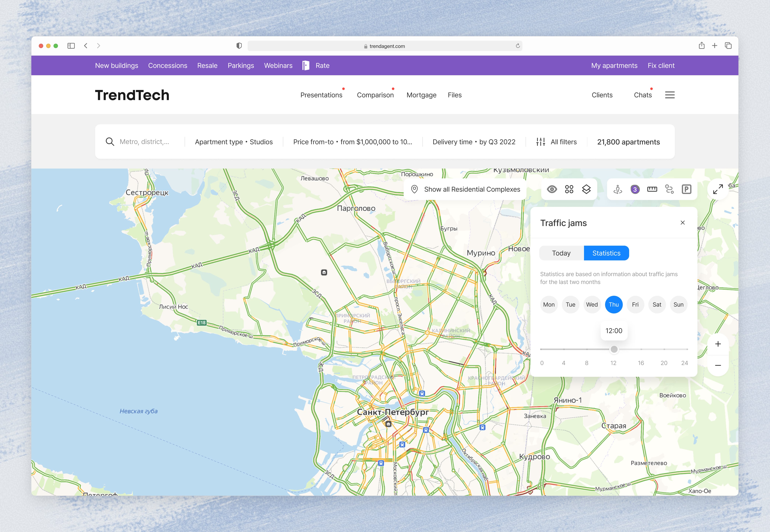Open the hamburger menu
The height and width of the screenshot is (532, 770).
click(670, 95)
